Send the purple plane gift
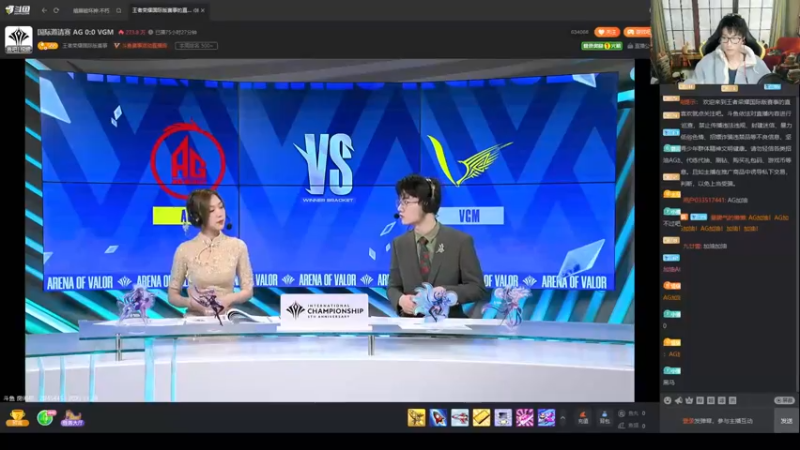The height and width of the screenshot is (450, 800). [546, 417]
